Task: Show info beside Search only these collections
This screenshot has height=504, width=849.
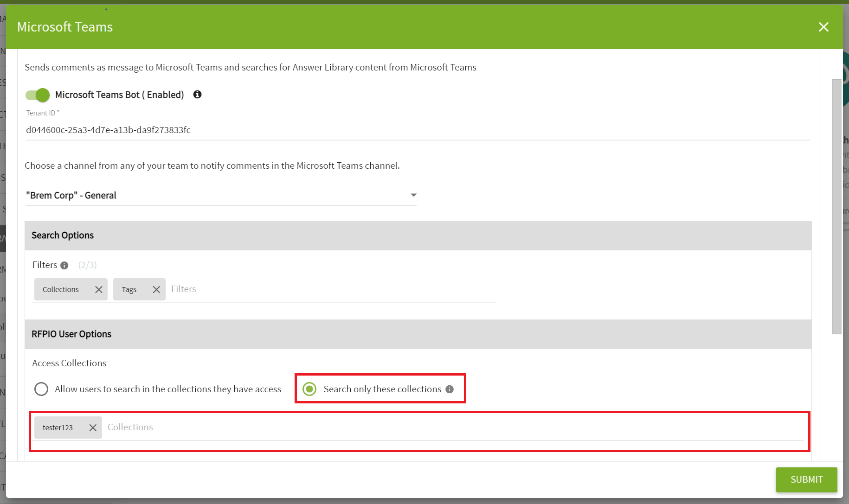Action: tap(450, 389)
